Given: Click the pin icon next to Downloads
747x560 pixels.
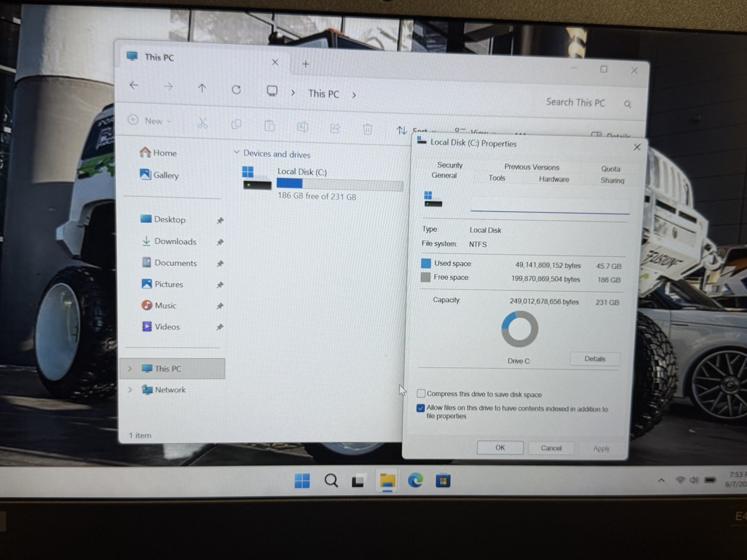Looking at the screenshot, I should coord(220,242).
